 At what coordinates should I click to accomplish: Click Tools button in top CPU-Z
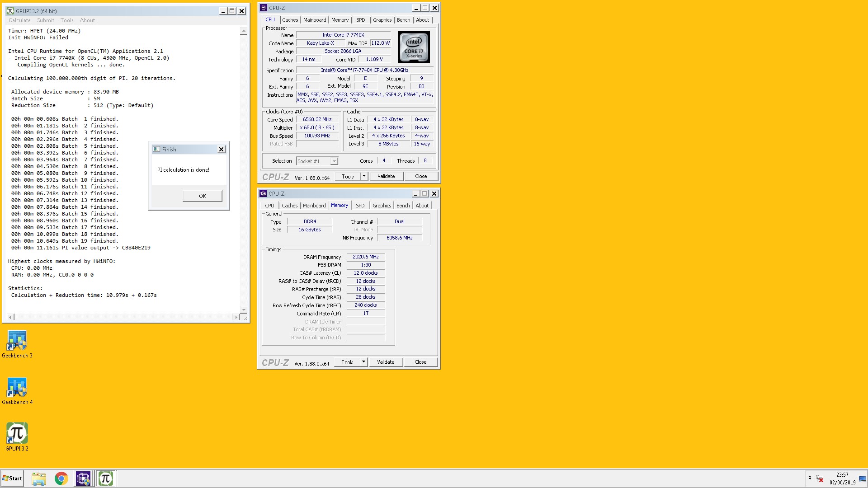point(348,177)
